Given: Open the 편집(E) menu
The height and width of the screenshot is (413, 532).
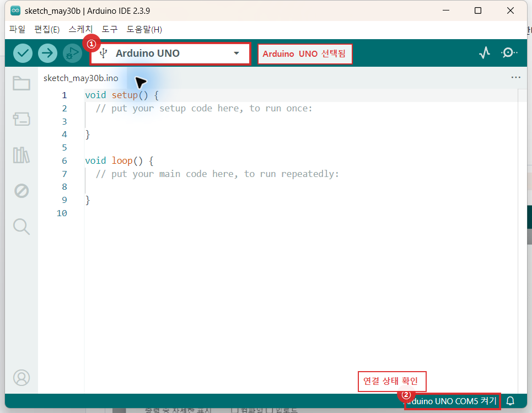Looking at the screenshot, I should coord(47,29).
